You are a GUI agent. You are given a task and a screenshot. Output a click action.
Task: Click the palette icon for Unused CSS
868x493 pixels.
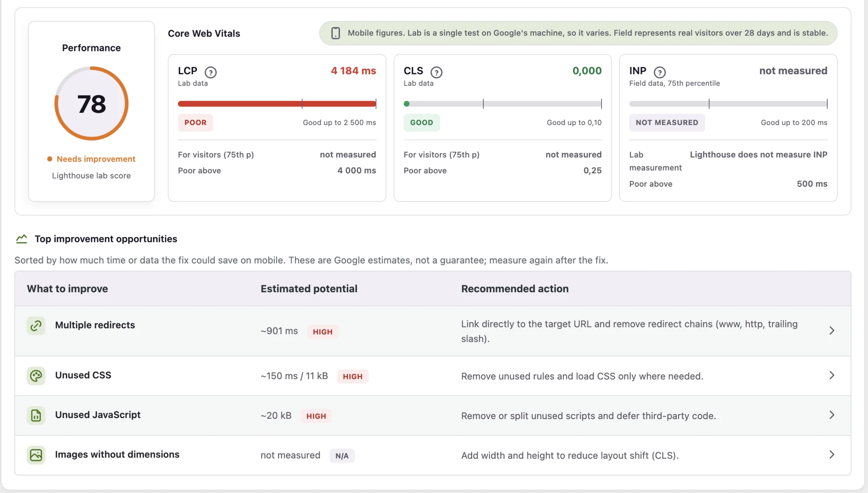(36, 376)
